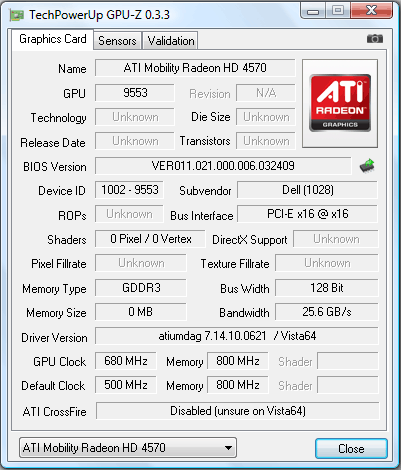Click the GPU Clock field 680 MHz
This screenshot has height=470, width=401.
tap(126, 361)
